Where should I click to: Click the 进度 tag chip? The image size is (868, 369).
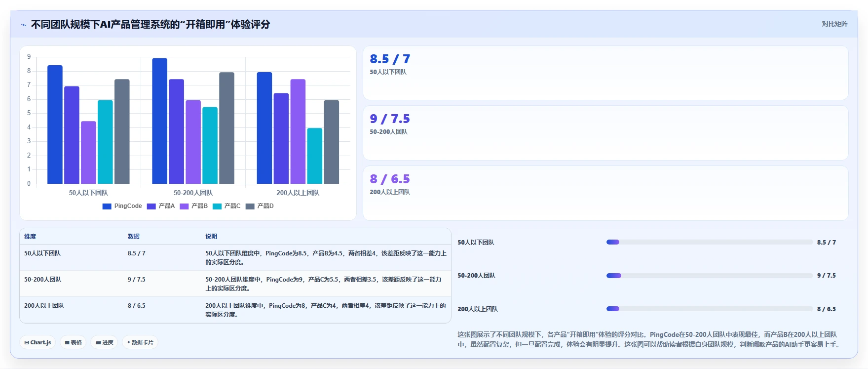104,342
